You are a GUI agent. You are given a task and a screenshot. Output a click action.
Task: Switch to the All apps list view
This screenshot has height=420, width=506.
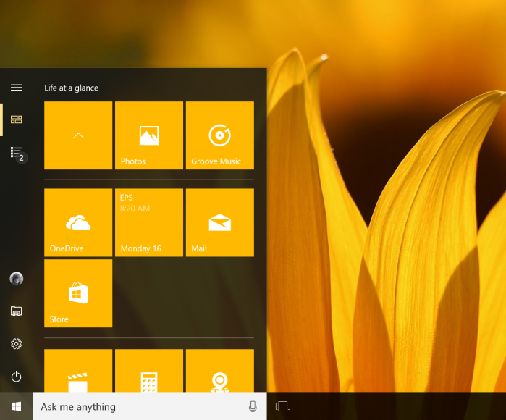coord(16,152)
